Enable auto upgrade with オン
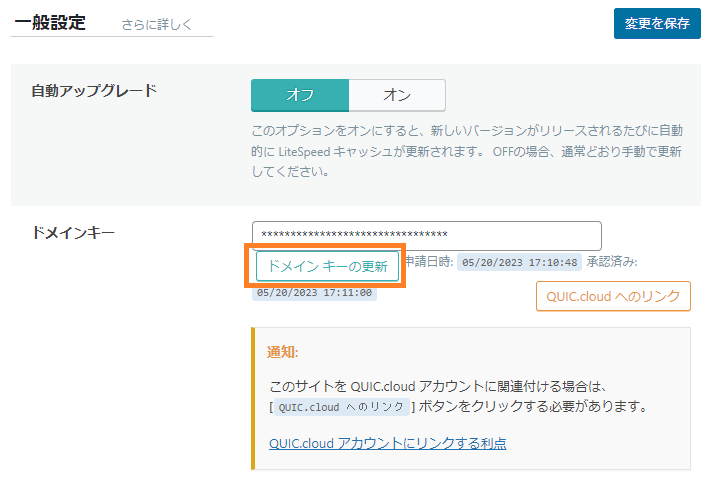The width and height of the screenshot is (717, 480). click(397, 95)
